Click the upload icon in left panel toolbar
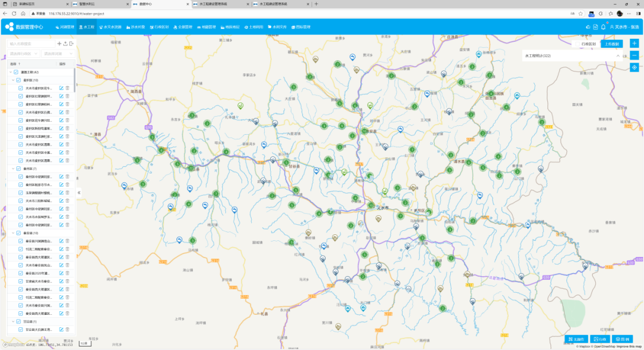The width and height of the screenshot is (644, 350). point(65,44)
